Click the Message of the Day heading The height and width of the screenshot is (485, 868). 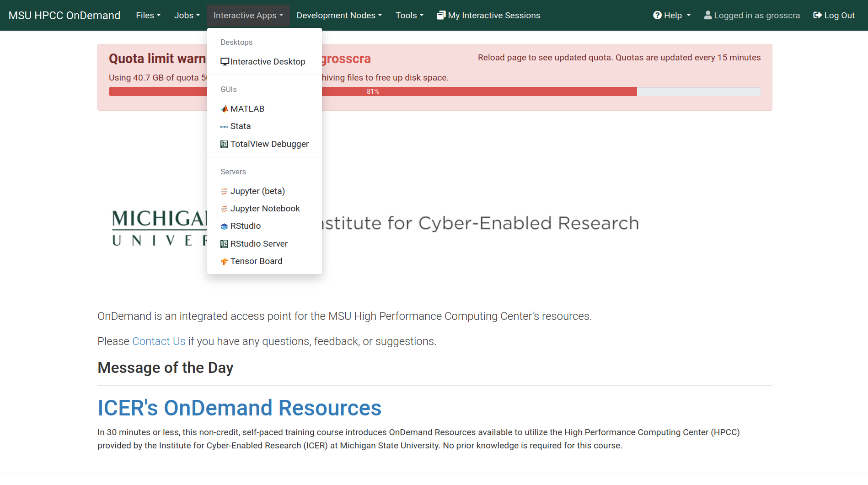coord(166,368)
